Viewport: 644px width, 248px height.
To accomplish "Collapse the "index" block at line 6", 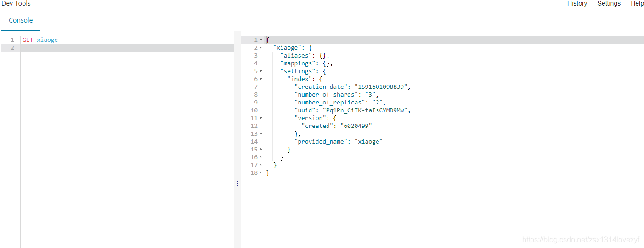I will pos(261,79).
